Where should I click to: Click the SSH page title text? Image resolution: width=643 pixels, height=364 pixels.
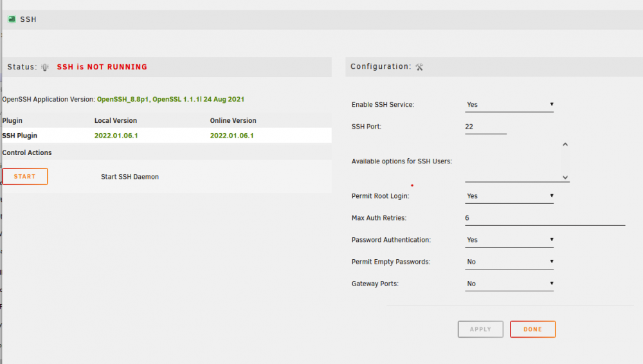pos(28,19)
